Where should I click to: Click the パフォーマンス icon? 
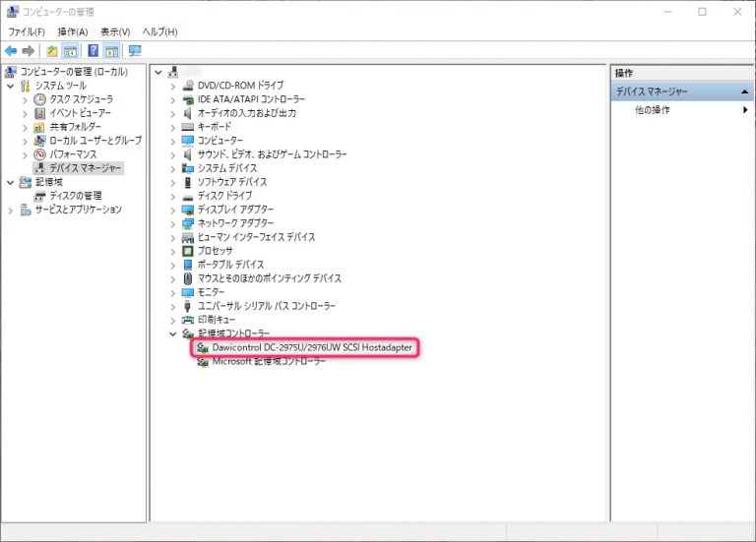39,154
